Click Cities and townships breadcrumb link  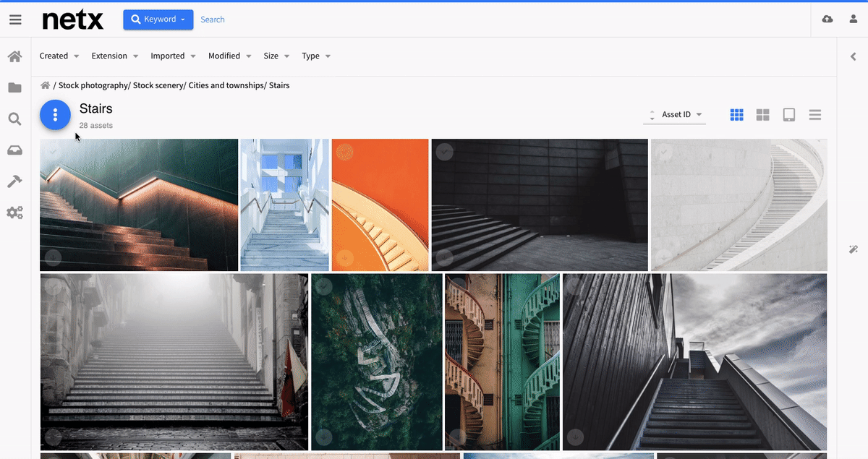pyautogui.click(x=226, y=85)
